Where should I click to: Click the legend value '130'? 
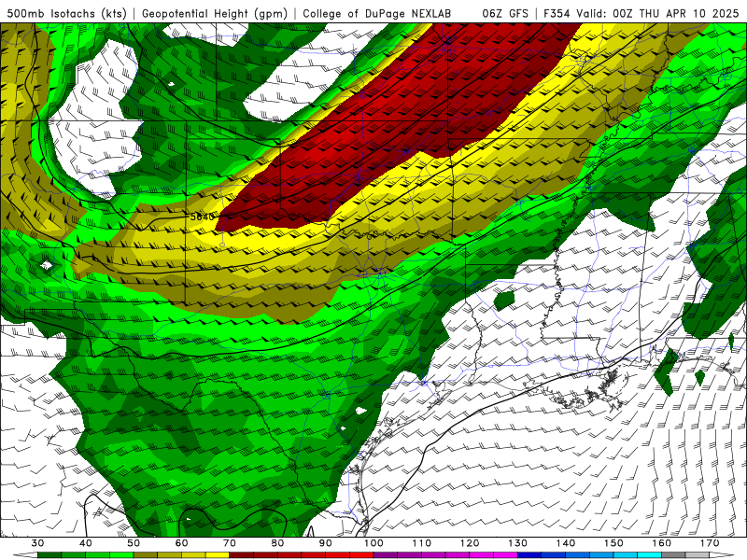(518, 543)
